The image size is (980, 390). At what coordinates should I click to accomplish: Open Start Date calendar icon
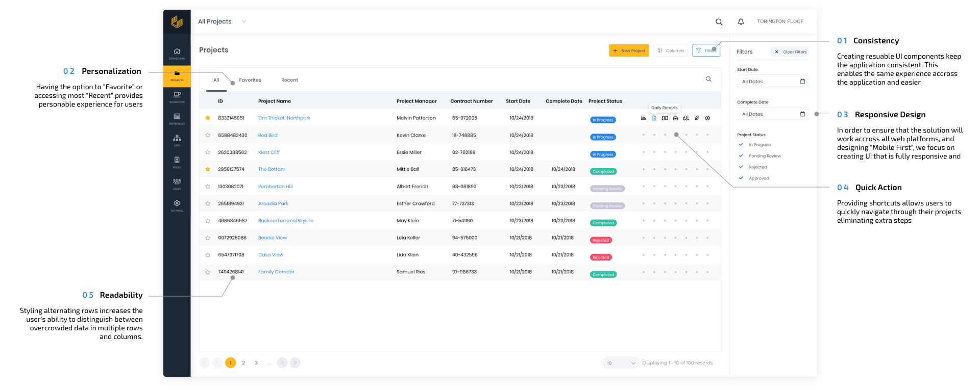(802, 82)
